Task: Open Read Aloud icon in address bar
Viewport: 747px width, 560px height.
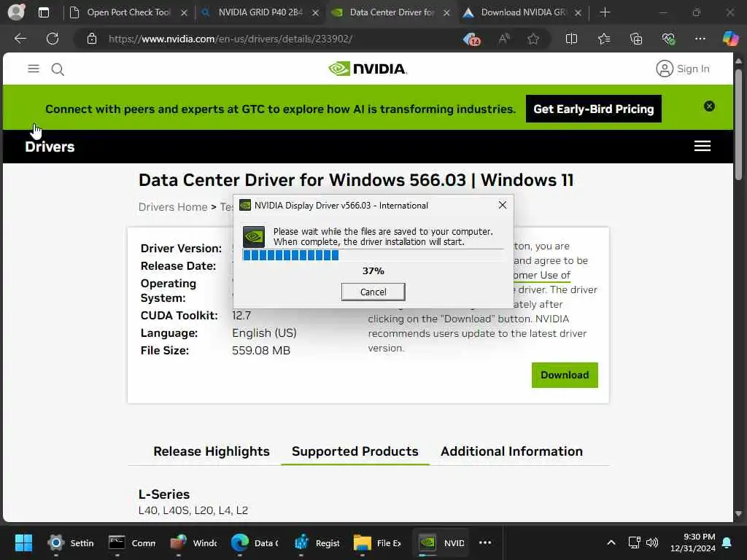Action: click(503, 39)
